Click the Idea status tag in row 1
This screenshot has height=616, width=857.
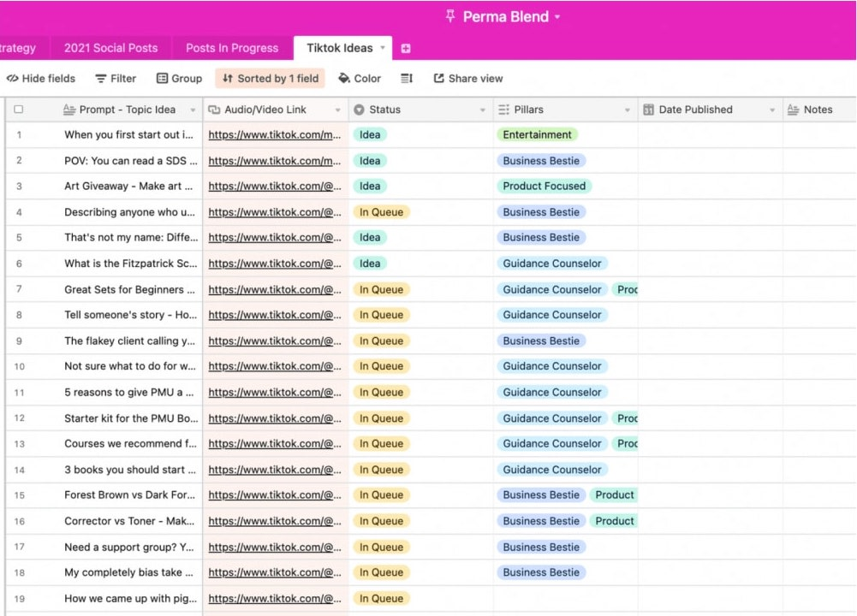point(370,135)
